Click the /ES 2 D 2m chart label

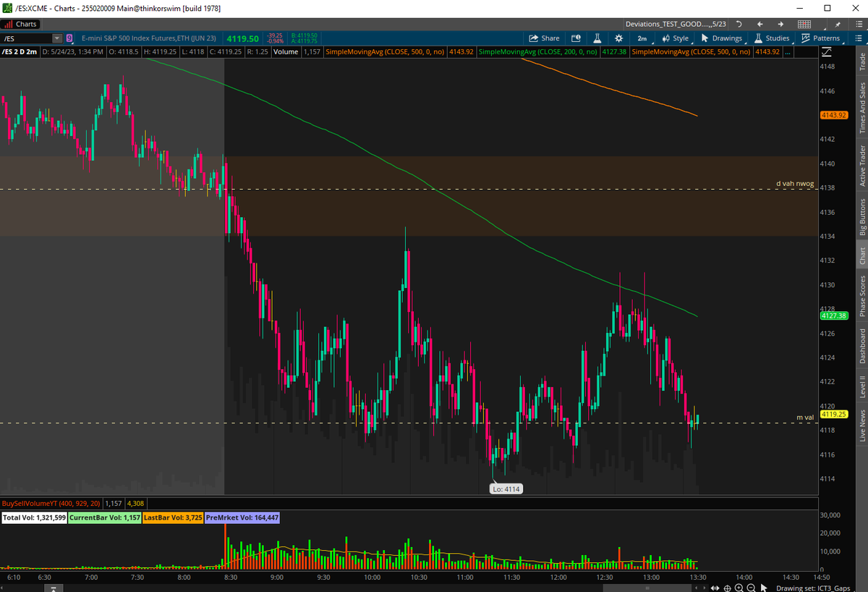19,52
